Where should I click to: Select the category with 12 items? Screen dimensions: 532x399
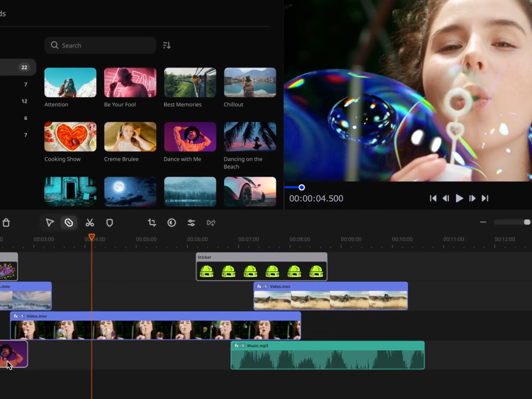(x=18, y=101)
